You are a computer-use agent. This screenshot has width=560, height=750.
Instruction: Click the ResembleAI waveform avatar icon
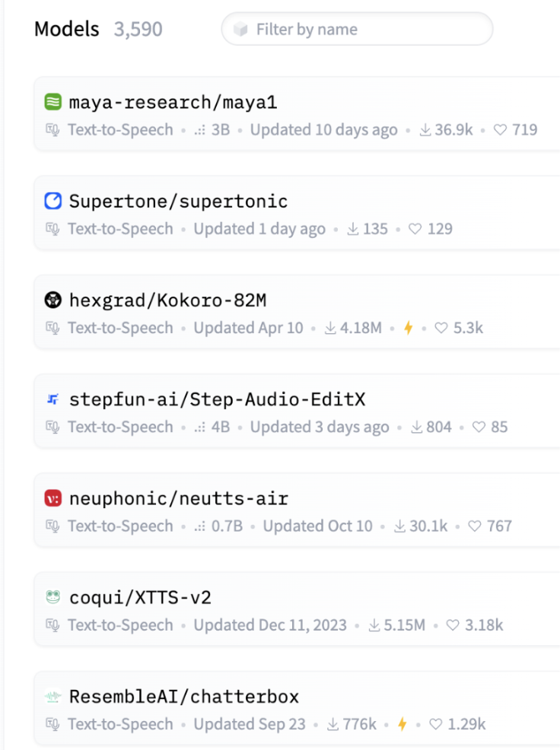52,697
